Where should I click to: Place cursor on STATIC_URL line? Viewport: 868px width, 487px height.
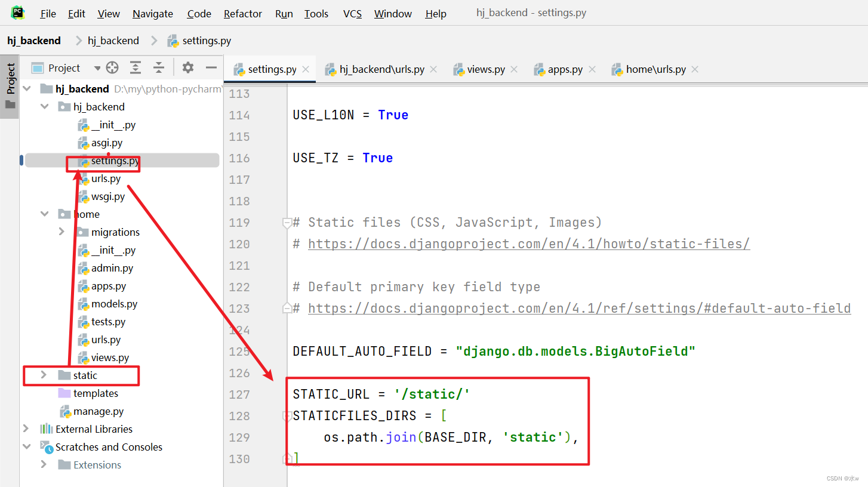click(381, 394)
